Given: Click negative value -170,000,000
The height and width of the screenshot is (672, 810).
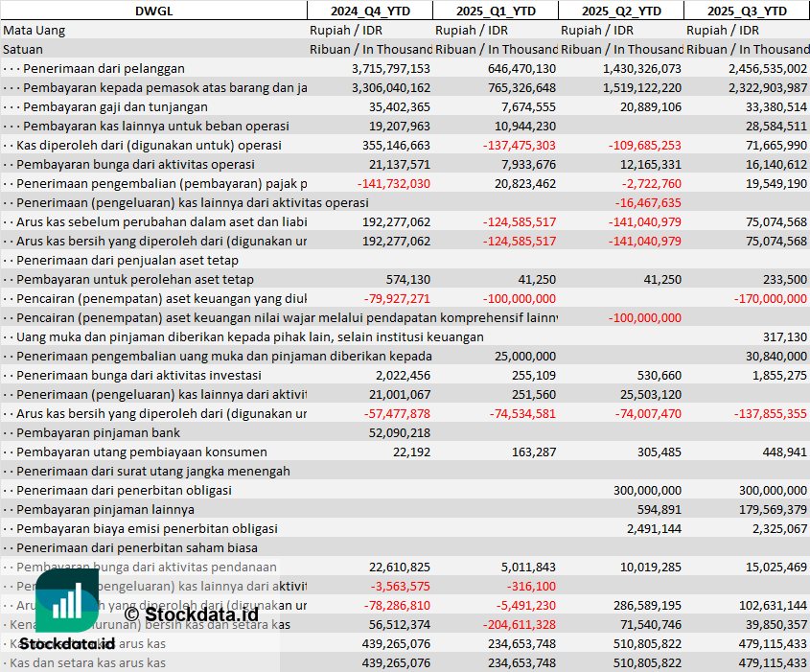Looking at the screenshot, I should coord(771,298).
